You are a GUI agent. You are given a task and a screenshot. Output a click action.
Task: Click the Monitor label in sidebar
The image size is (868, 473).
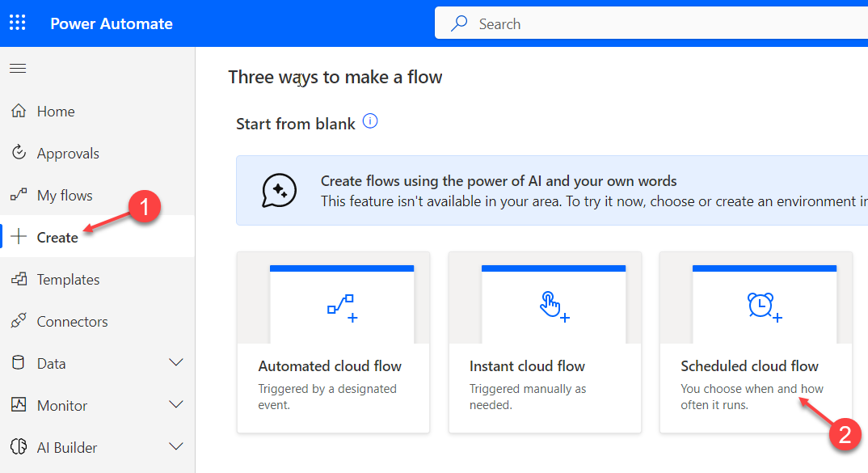62,405
